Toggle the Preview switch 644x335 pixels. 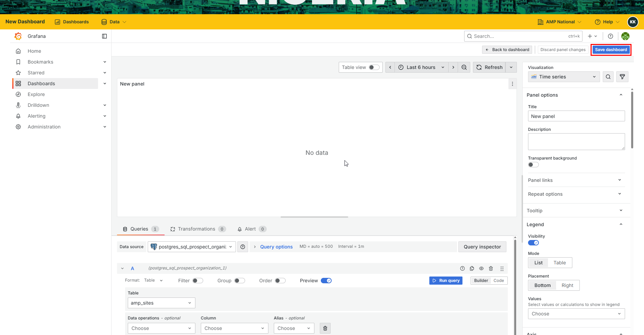(x=326, y=281)
